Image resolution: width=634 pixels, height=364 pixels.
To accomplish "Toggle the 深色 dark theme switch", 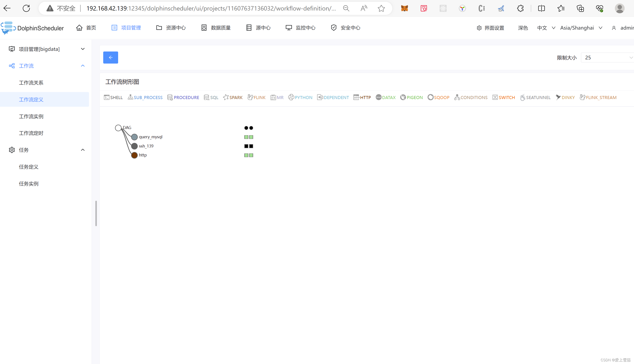I will pyautogui.click(x=523, y=28).
